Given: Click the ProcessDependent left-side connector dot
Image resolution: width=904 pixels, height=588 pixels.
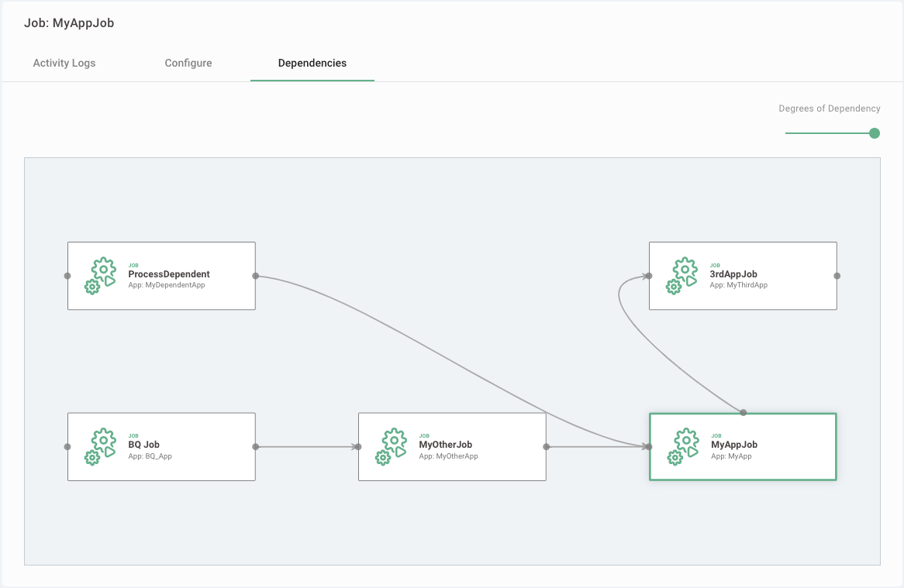Looking at the screenshot, I should (67, 276).
